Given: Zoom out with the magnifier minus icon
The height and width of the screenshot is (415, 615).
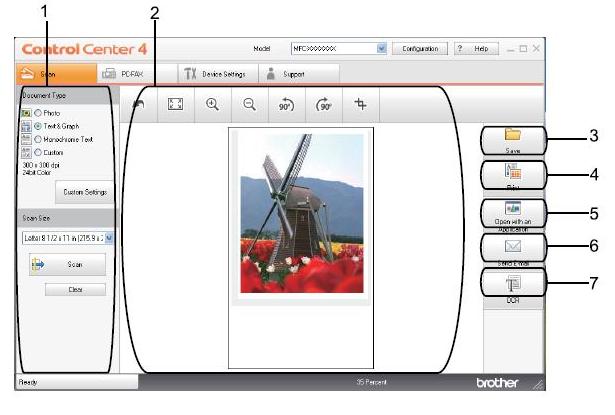Looking at the screenshot, I should [248, 104].
